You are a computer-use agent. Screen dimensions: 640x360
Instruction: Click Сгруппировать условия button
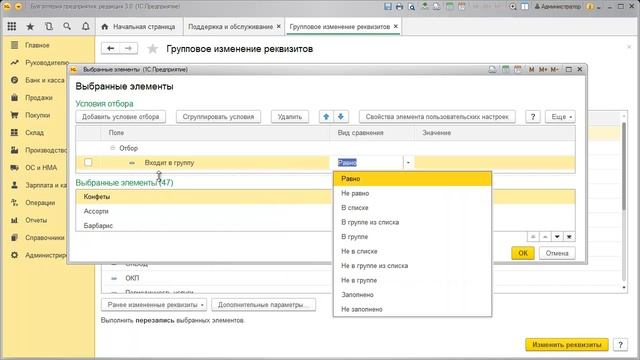[218, 117]
